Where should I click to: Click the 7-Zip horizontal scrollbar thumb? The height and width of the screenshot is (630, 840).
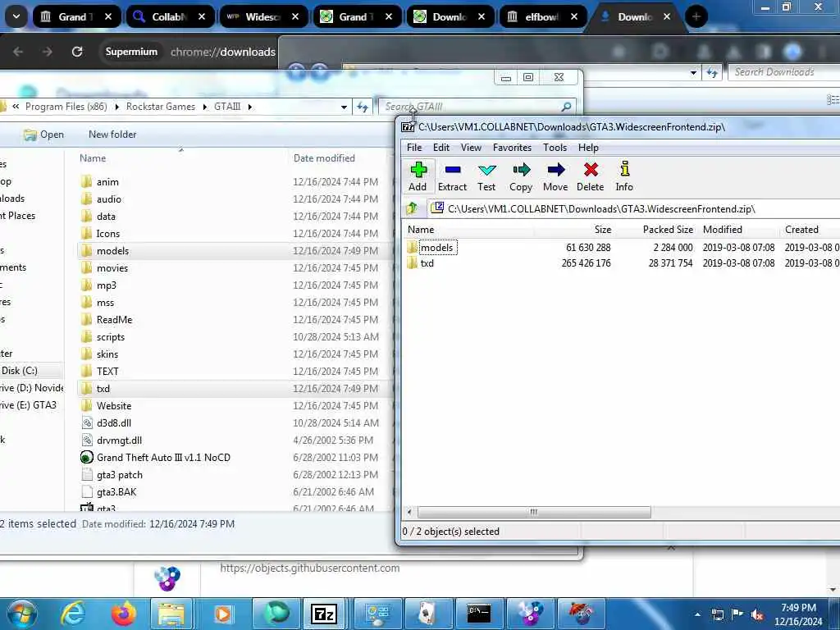pos(533,512)
